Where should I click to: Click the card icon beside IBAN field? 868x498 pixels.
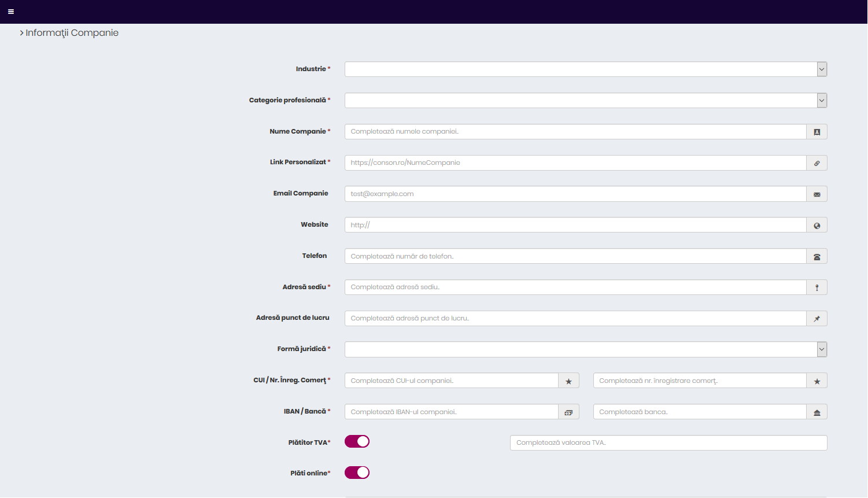(568, 412)
